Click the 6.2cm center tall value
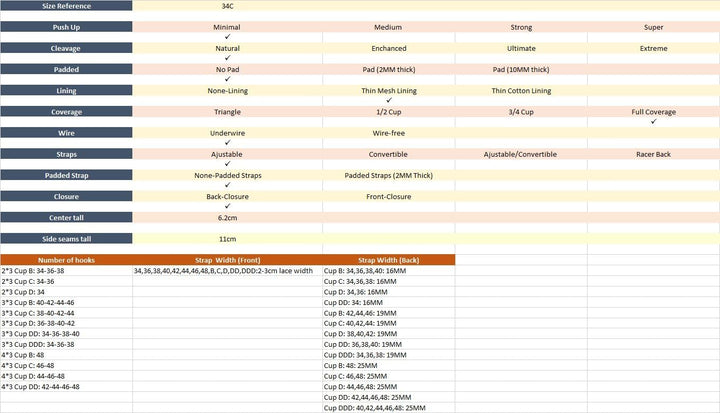720x413 pixels. point(227,218)
